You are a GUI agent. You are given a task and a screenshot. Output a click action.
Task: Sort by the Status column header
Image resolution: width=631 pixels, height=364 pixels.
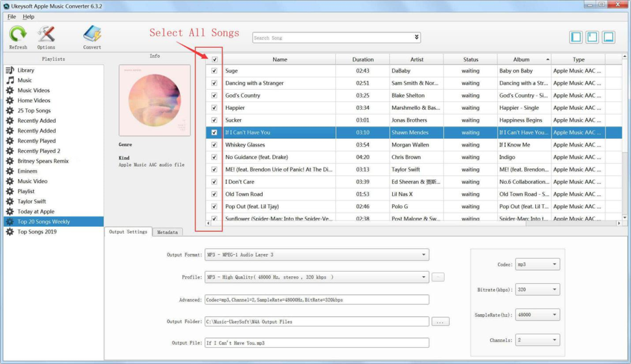coord(470,59)
